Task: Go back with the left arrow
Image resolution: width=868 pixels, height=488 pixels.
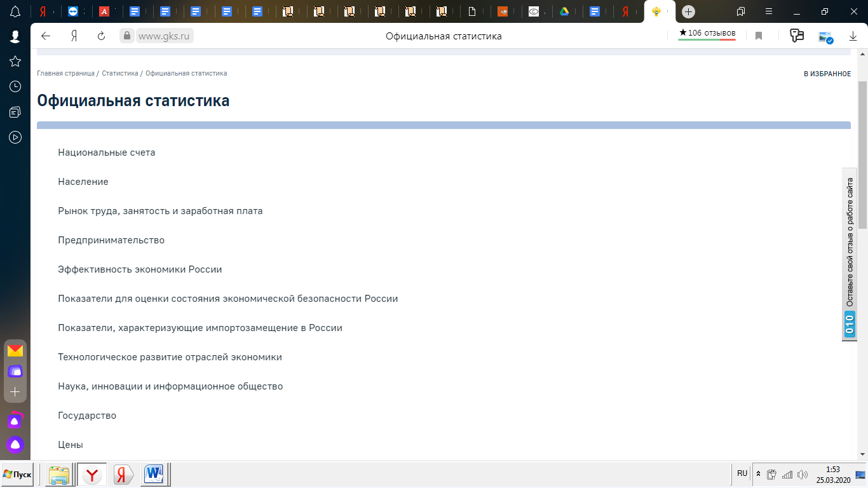Action: (x=45, y=36)
